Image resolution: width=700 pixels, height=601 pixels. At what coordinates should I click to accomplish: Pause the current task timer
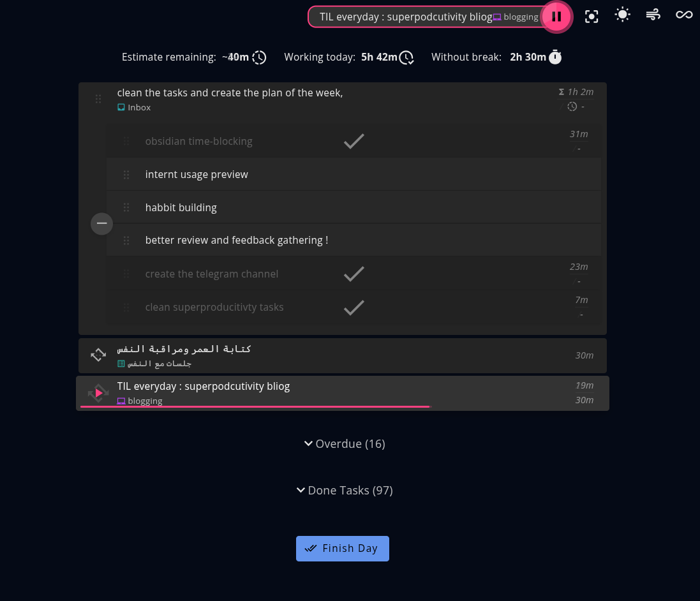pyautogui.click(x=556, y=17)
